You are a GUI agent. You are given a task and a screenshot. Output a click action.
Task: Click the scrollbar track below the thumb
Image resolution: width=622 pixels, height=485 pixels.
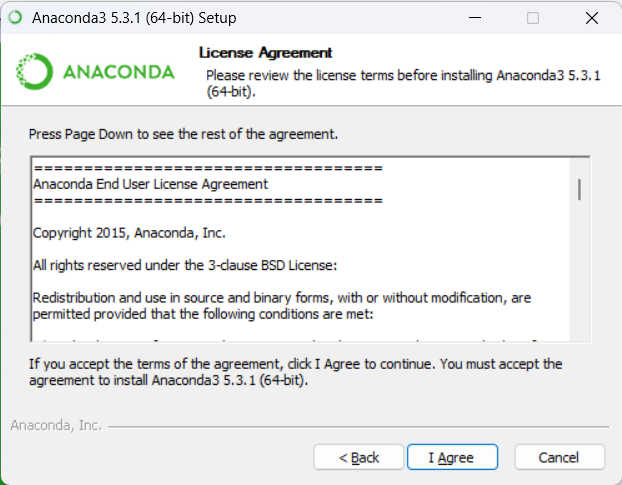point(580,270)
